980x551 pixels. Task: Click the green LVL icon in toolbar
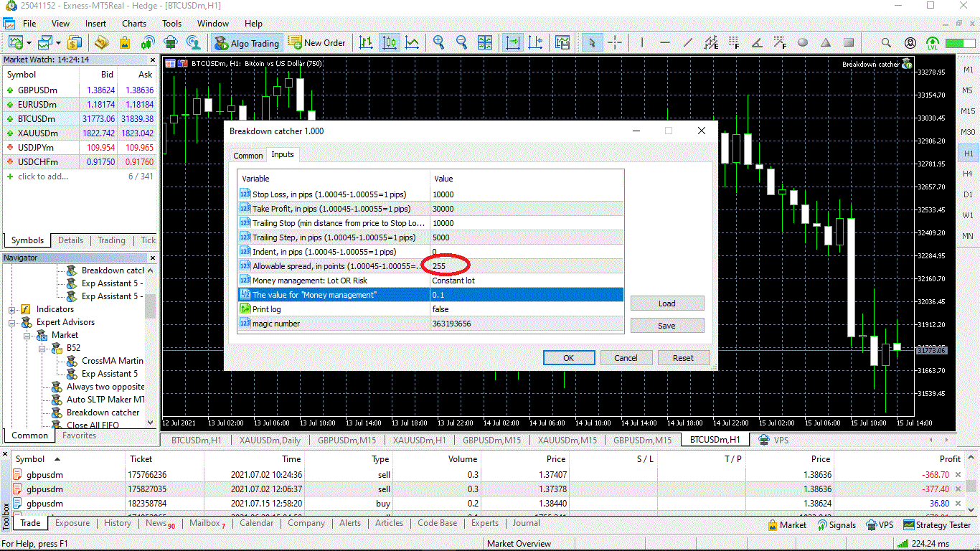tap(933, 42)
